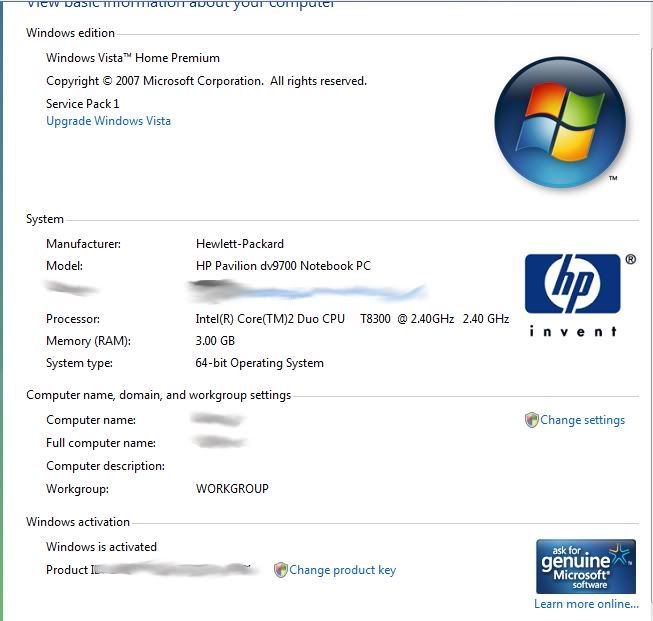Open the Learn more online link
Screen dimensions: 653x621
(586, 604)
